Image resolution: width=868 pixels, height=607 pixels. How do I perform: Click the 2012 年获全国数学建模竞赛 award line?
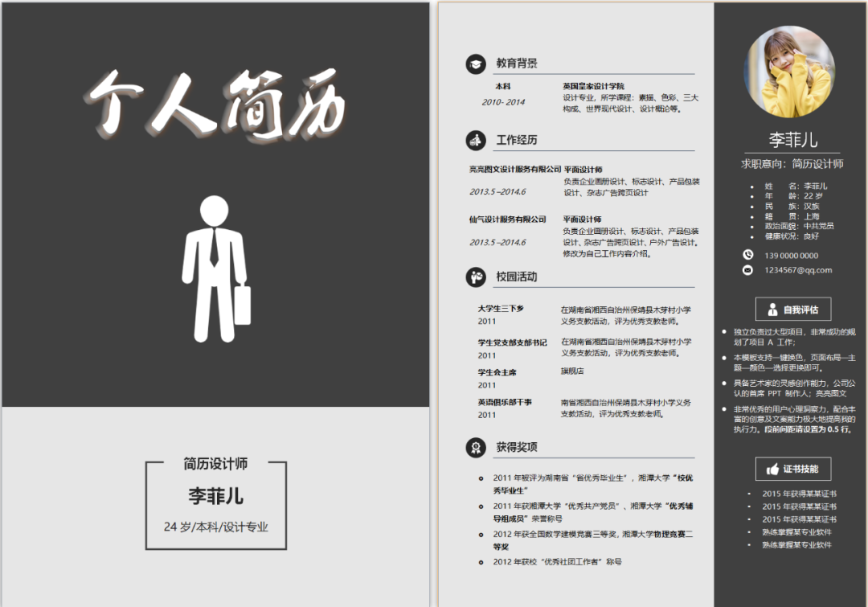593,540
